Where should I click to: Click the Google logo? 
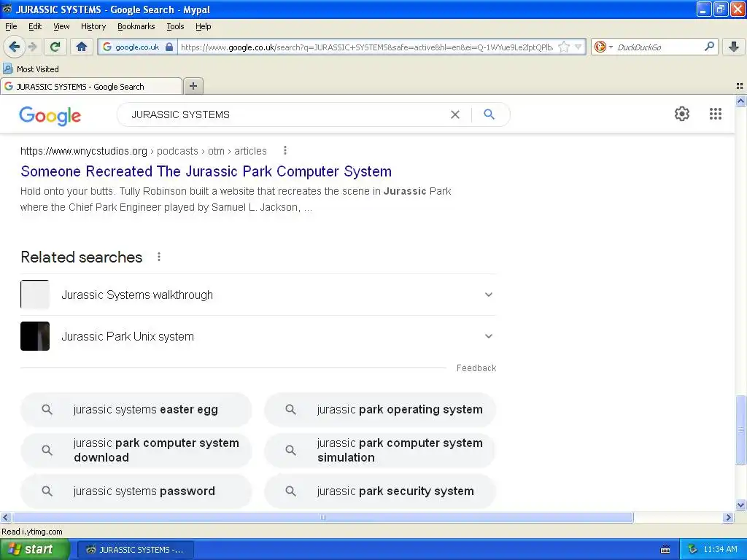[50, 116]
